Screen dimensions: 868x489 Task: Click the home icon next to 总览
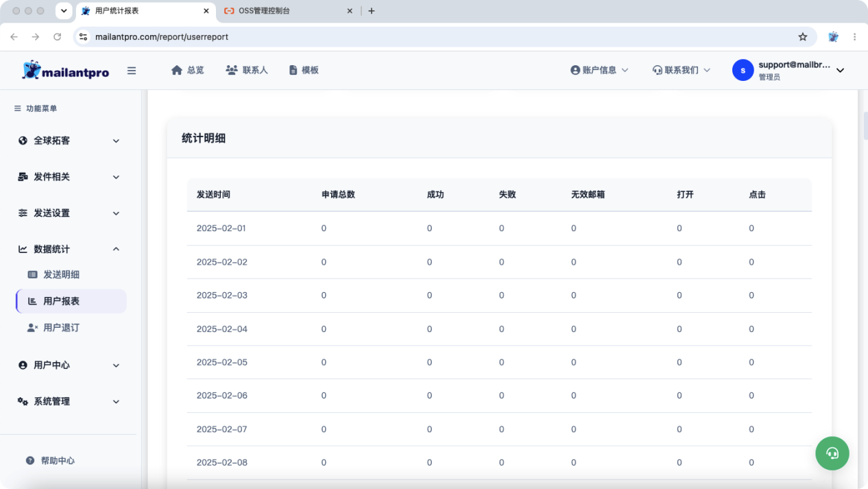click(177, 70)
